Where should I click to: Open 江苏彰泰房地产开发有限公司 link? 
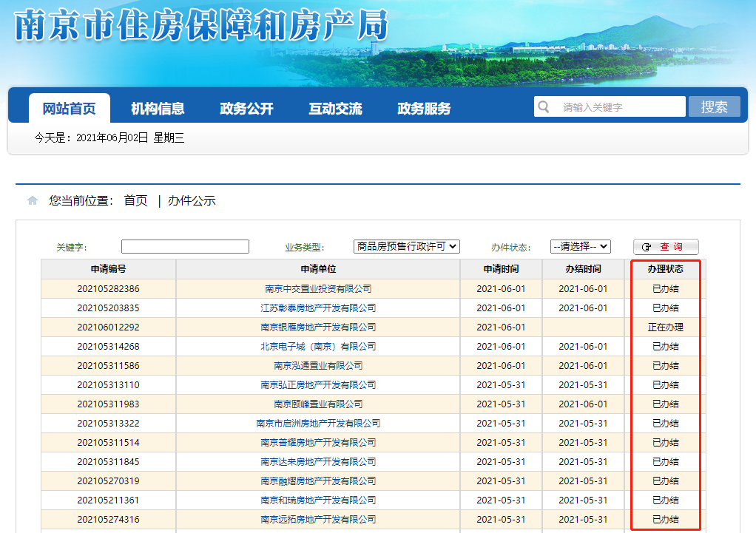pyautogui.click(x=318, y=308)
